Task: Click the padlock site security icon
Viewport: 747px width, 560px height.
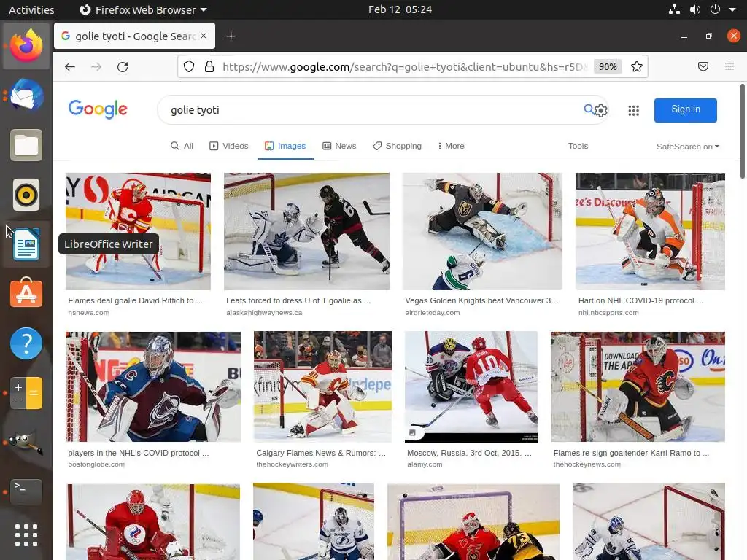Action: point(209,66)
